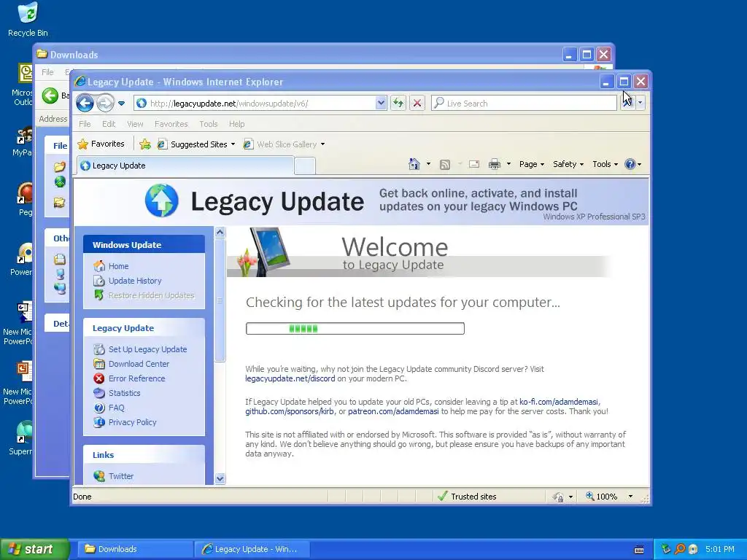
Task: Open the File menu in Internet Explorer
Action: 85,124
